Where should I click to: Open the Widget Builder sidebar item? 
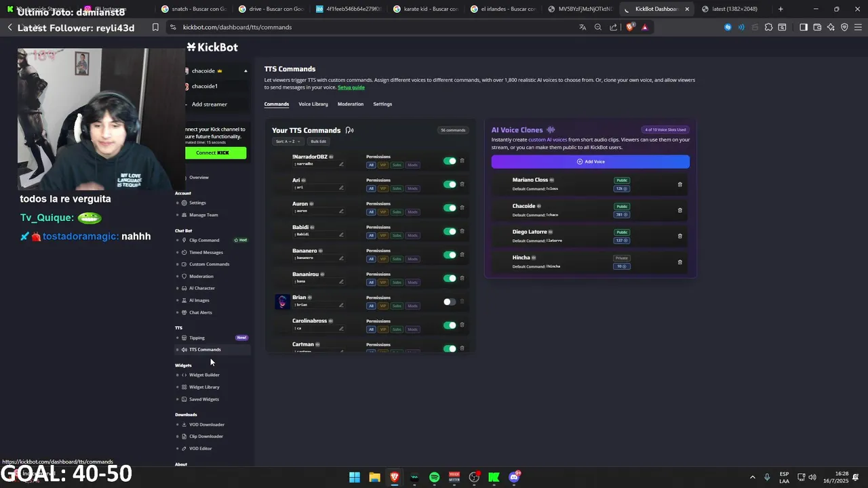(204, 375)
